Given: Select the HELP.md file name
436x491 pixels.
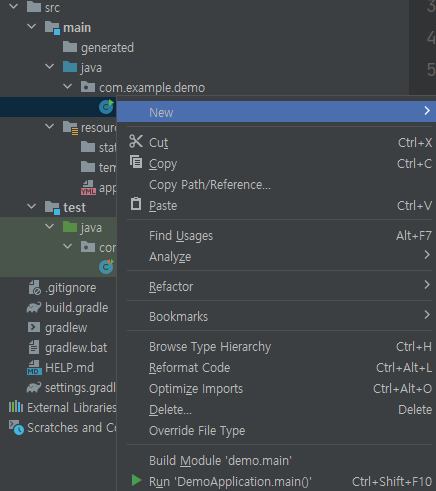Looking at the screenshot, I should point(69,367).
